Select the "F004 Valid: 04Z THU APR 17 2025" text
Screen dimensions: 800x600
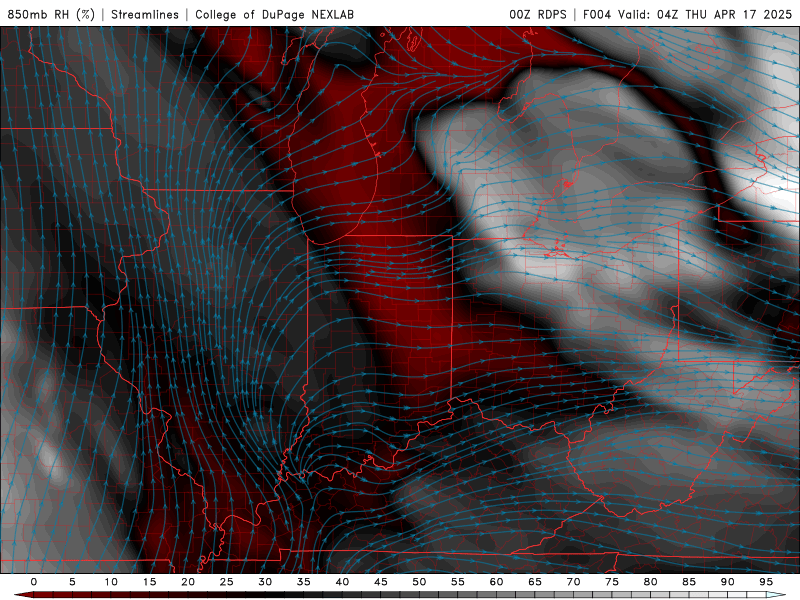tap(687, 14)
